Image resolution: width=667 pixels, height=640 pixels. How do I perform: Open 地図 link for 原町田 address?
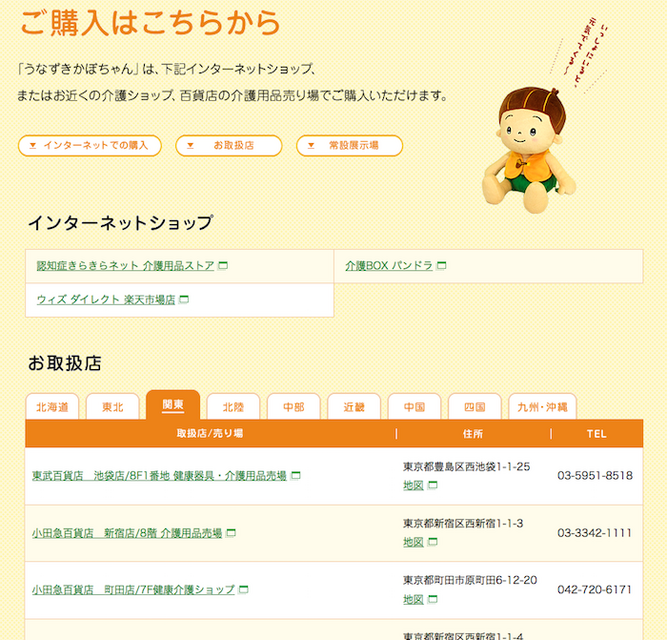(x=413, y=599)
